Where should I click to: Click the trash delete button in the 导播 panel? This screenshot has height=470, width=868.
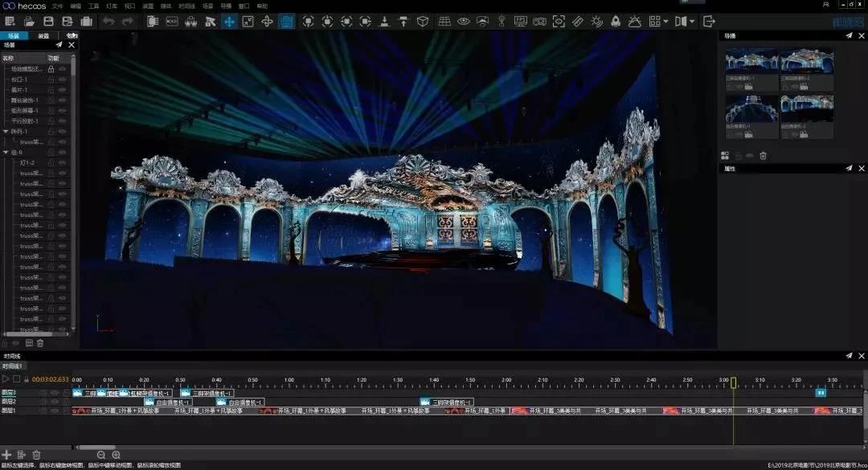[x=763, y=155]
